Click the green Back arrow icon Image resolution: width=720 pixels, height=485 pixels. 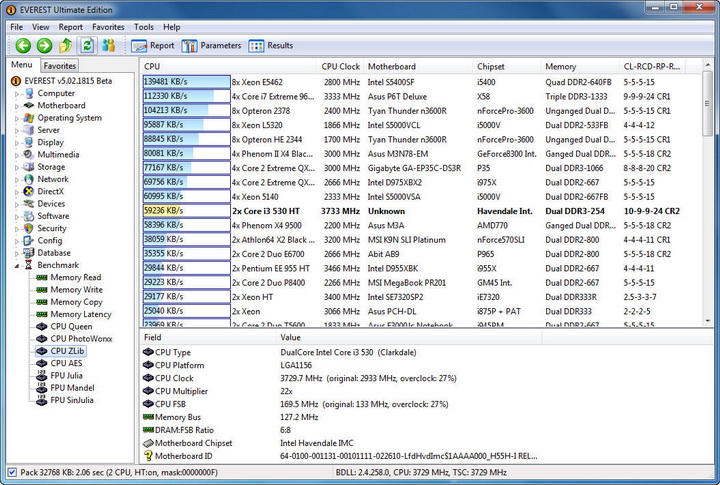click(x=23, y=45)
